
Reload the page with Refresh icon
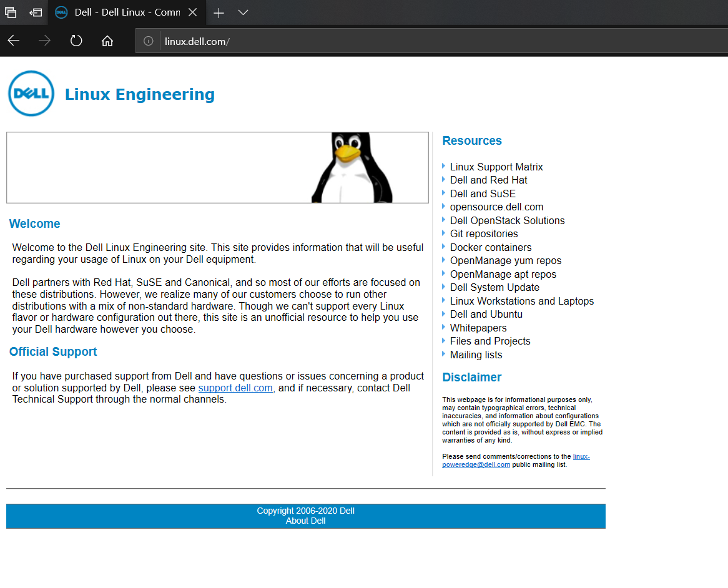point(76,41)
